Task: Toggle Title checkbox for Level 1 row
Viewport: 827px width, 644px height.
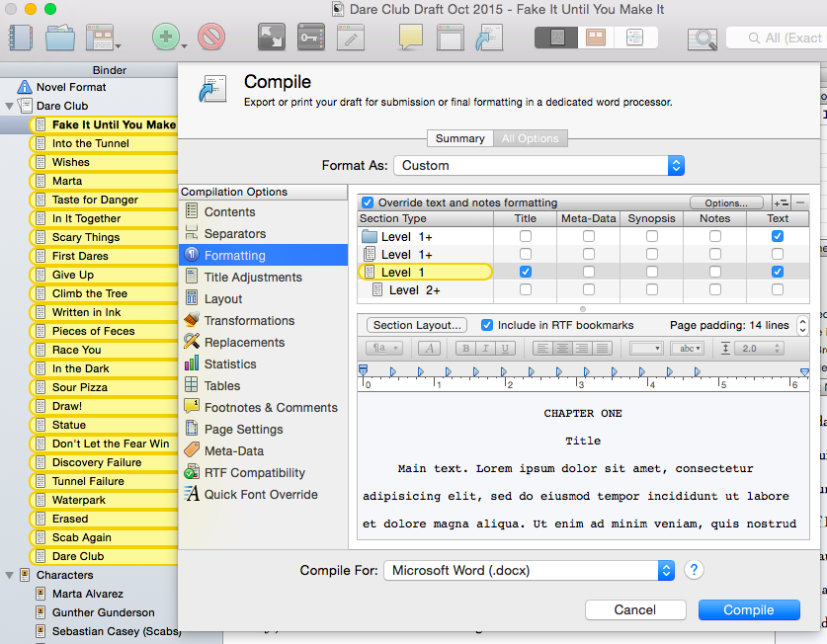Action: coord(526,272)
